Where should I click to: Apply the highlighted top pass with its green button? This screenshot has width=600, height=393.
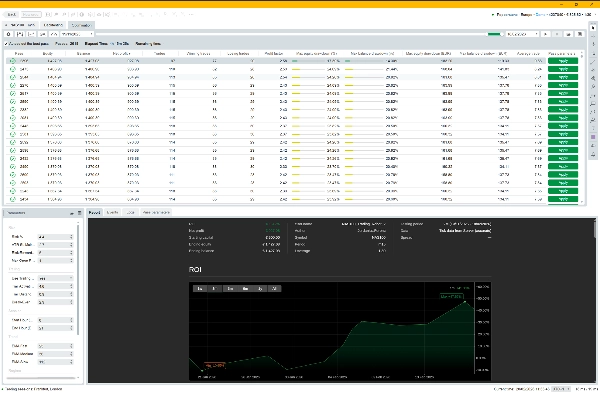(563, 61)
